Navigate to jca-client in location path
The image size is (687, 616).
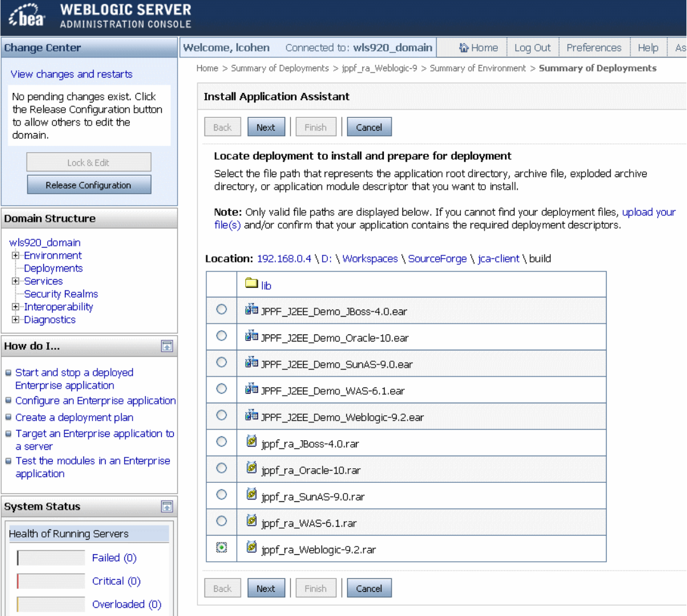point(498,259)
